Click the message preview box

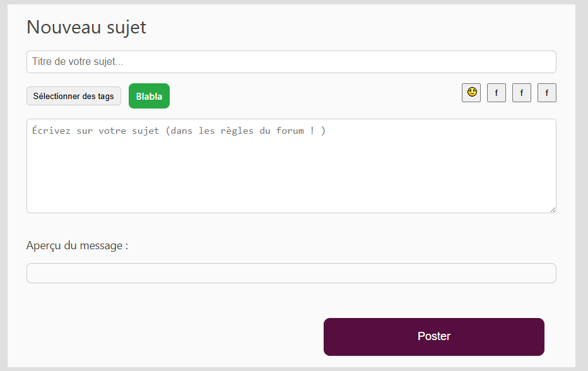point(291,273)
